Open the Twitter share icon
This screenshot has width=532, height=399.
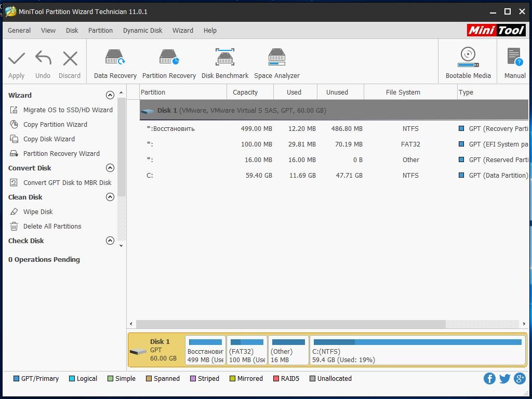coord(504,378)
